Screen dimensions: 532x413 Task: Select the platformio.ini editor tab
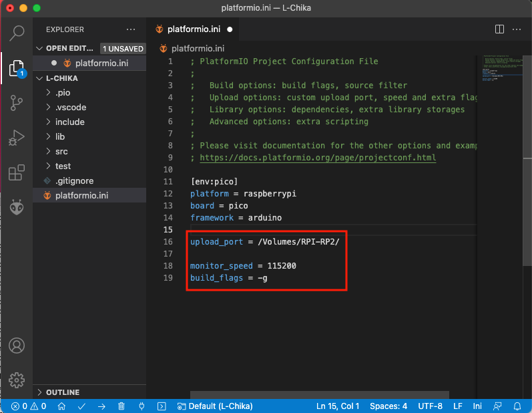click(x=194, y=29)
